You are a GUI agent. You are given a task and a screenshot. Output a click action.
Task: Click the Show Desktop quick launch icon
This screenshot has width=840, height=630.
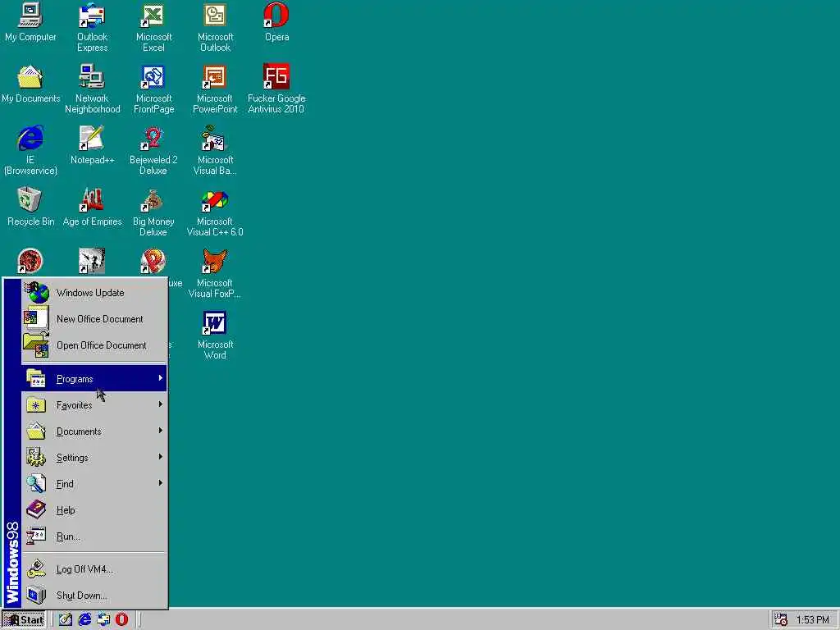tap(66, 619)
